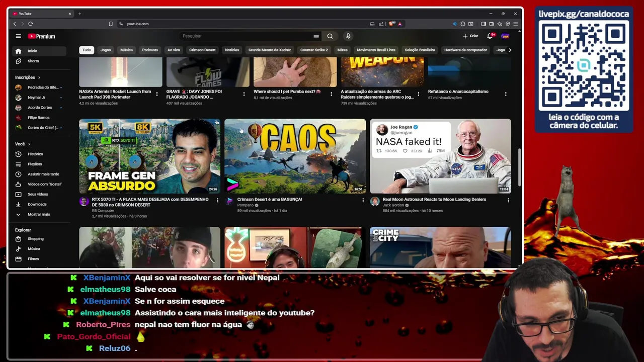Open the browser extensions puzzle icon

click(463, 24)
